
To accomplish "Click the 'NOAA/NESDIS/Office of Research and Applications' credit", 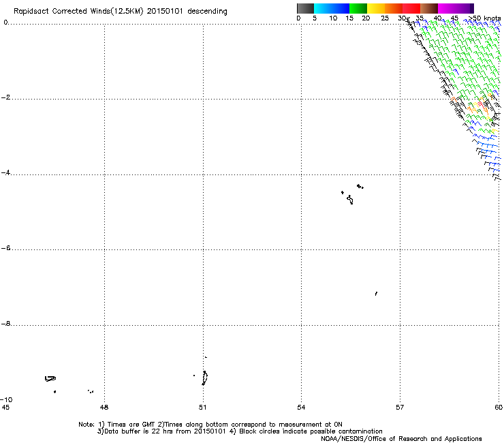I will point(401,439).
